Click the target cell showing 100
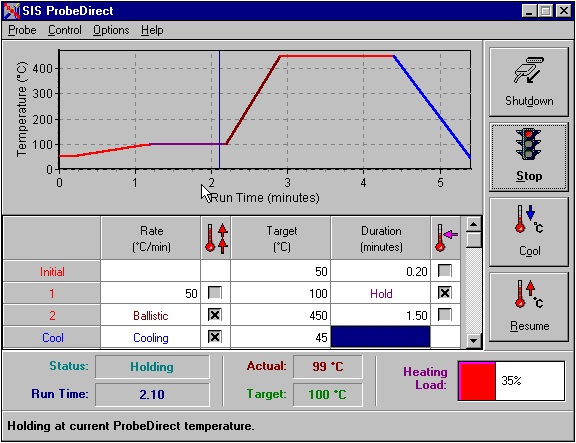The height and width of the screenshot is (443, 576). [281, 293]
